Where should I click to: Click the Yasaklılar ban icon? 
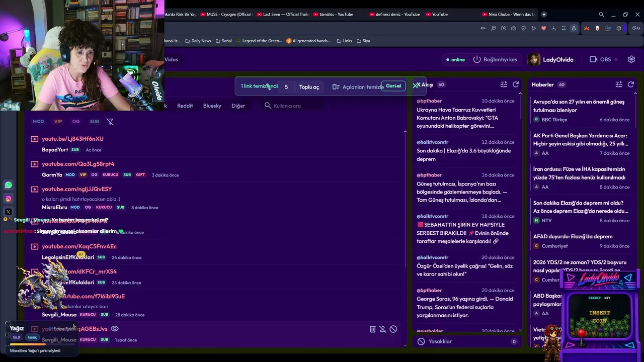pos(421,341)
